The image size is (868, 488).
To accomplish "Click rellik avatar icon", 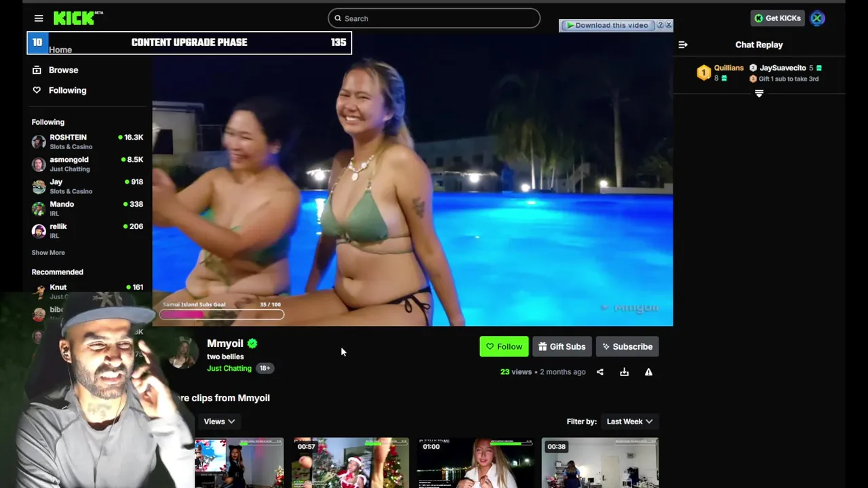I will [x=39, y=231].
